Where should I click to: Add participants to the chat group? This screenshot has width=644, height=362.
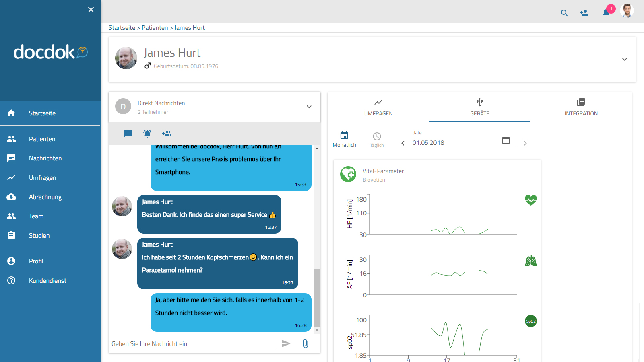point(167,133)
